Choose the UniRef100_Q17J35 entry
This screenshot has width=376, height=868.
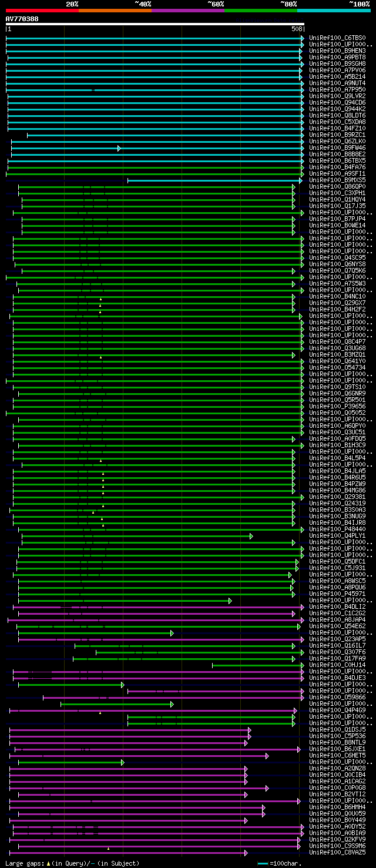pos(337,206)
